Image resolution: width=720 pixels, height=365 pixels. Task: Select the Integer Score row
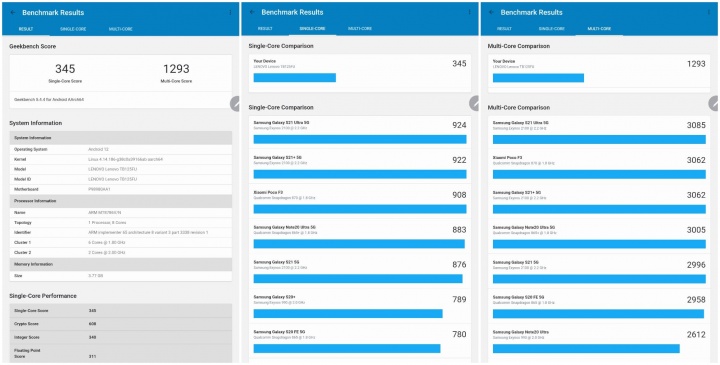tap(121, 337)
